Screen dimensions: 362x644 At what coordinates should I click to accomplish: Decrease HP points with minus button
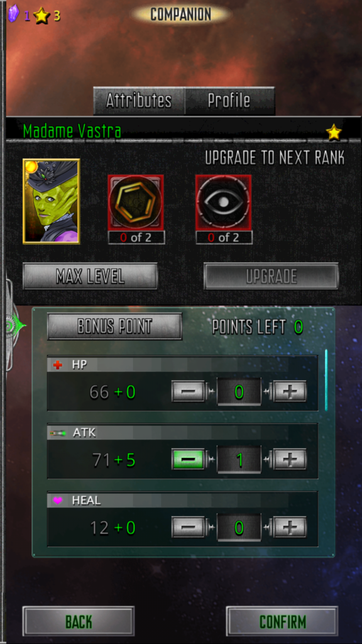click(x=188, y=391)
